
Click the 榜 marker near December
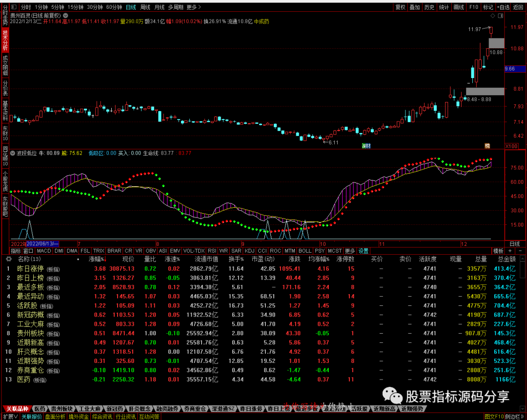pos(487,146)
